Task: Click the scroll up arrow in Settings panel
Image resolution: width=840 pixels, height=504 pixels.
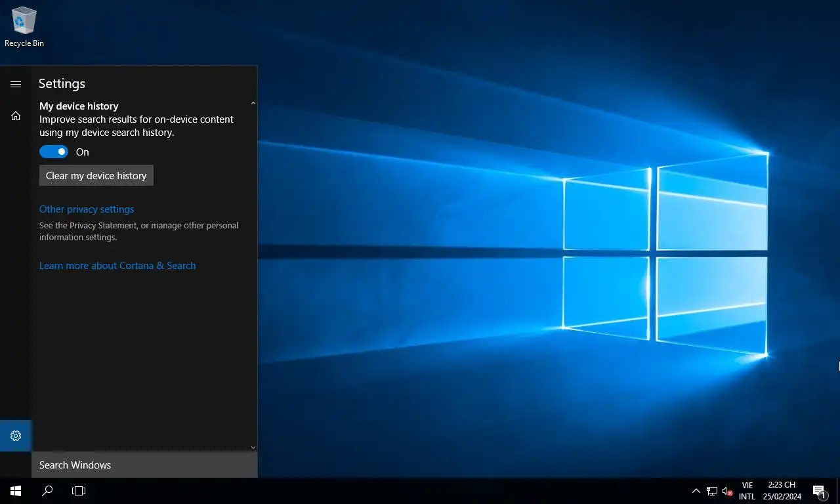Action: [x=253, y=103]
